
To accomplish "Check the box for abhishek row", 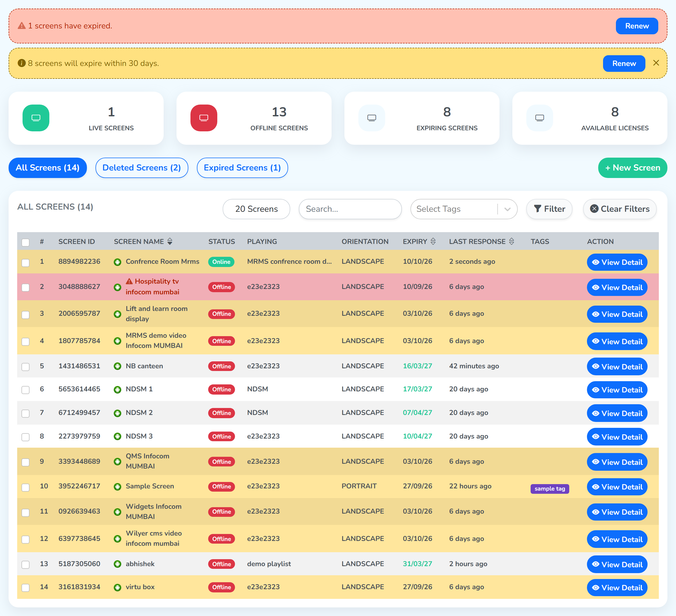I will coord(25,564).
